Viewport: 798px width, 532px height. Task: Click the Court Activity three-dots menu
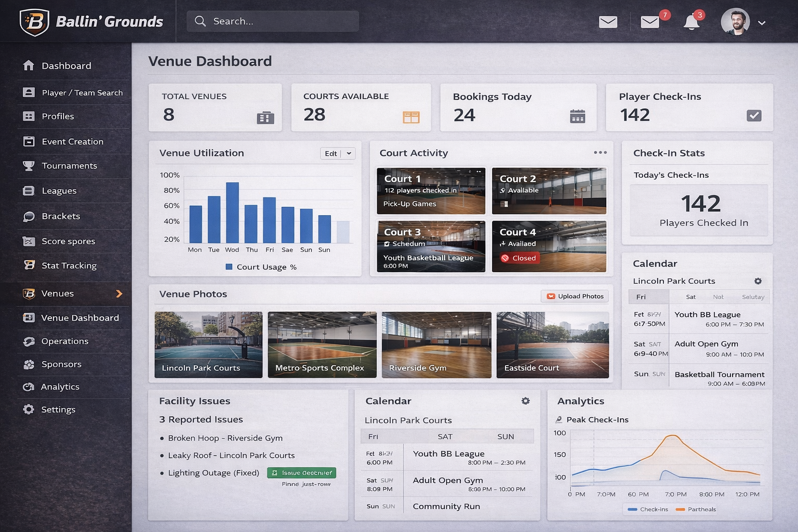600,153
